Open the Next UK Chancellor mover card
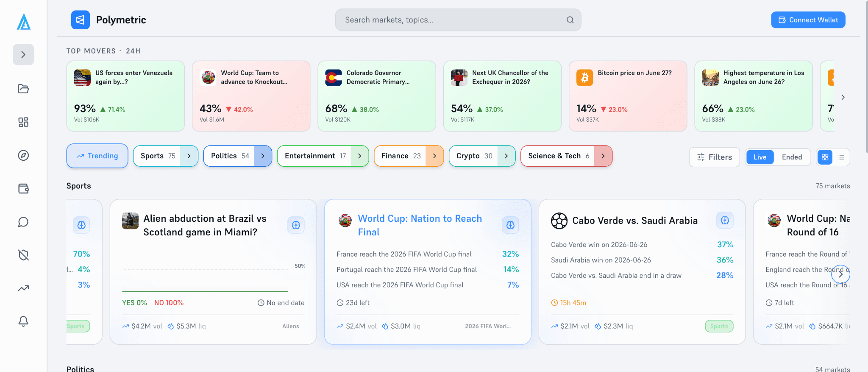This screenshot has height=372, width=868. (502, 96)
